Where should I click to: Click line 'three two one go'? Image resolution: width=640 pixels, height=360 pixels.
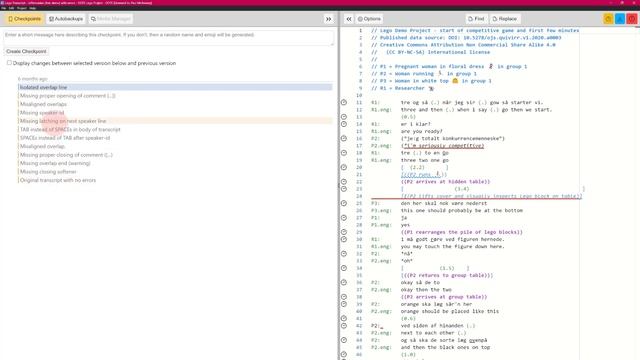[x=424, y=160]
